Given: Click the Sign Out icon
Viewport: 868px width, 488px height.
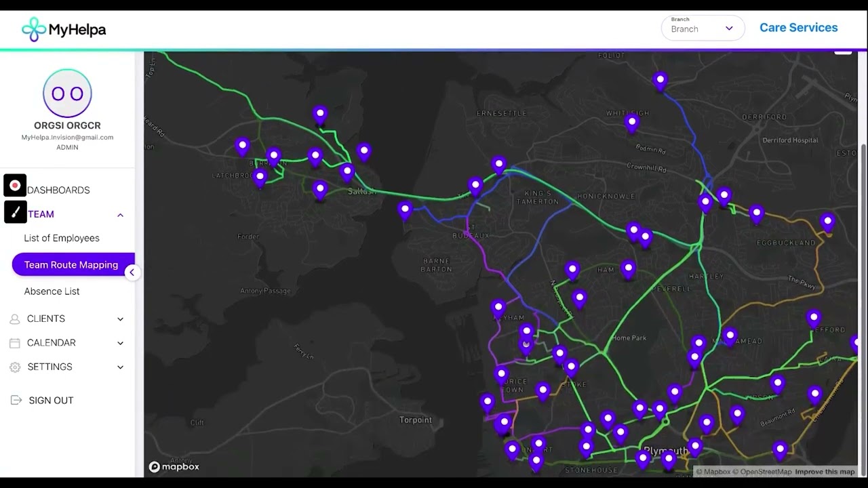Looking at the screenshot, I should (x=16, y=401).
